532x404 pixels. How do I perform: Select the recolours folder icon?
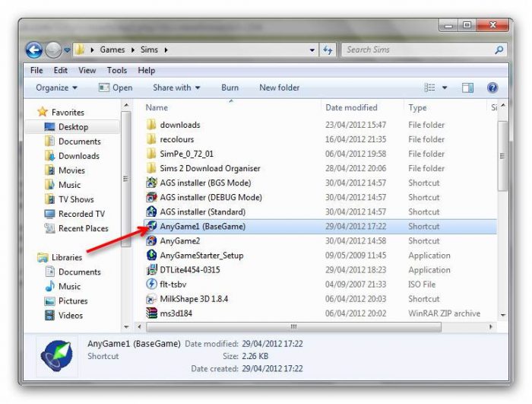tap(151, 139)
